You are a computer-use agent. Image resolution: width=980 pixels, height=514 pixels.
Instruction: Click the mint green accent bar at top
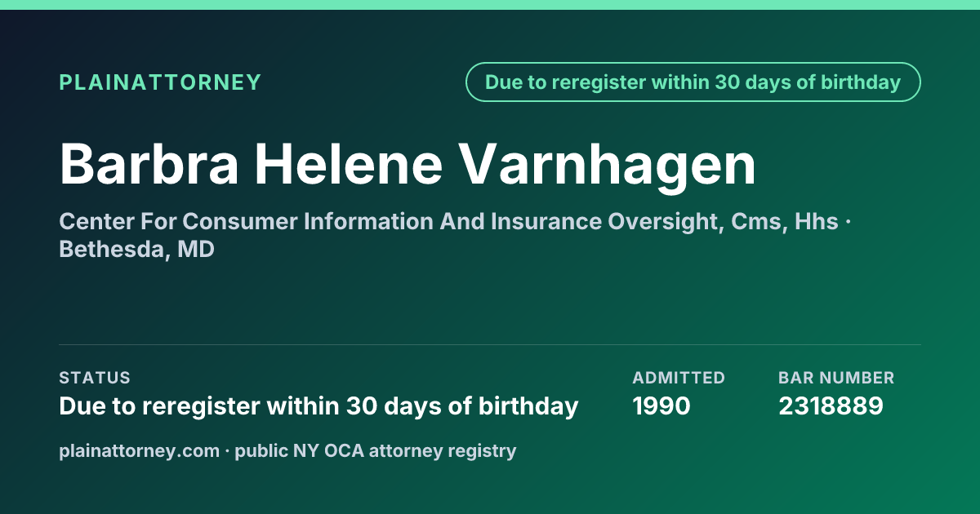pyautogui.click(x=490, y=5)
